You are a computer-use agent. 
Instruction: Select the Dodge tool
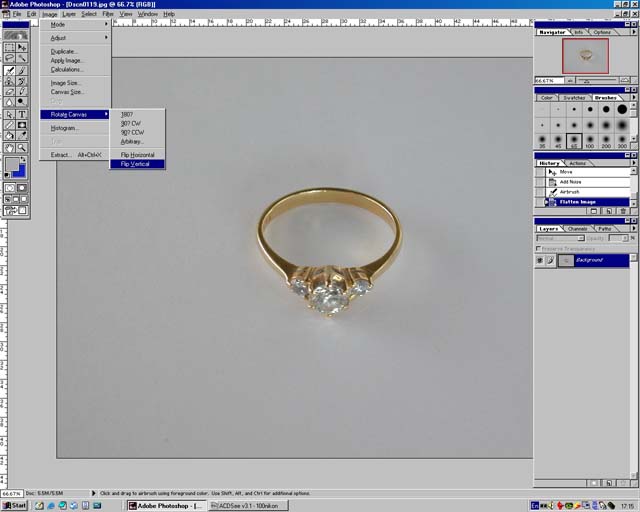22,101
